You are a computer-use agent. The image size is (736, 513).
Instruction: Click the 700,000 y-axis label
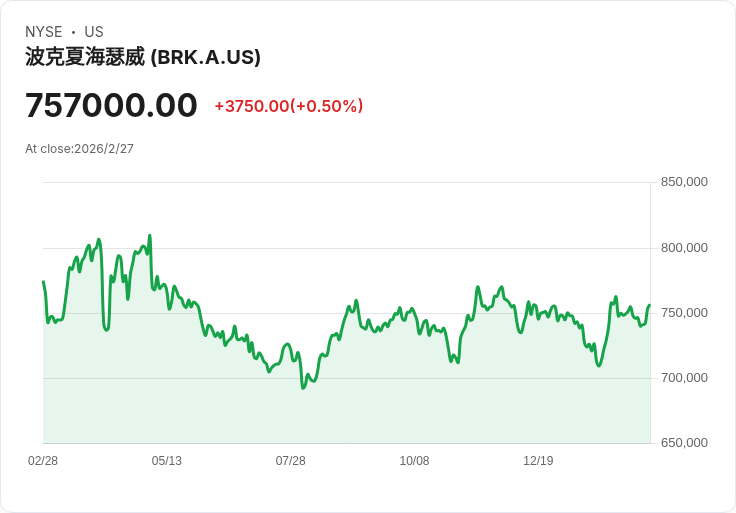pyautogui.click(x=684, y=378)
